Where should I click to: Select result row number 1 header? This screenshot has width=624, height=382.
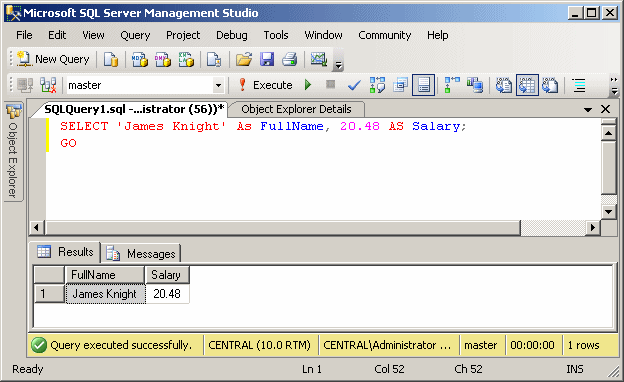[x=49, y=294]
